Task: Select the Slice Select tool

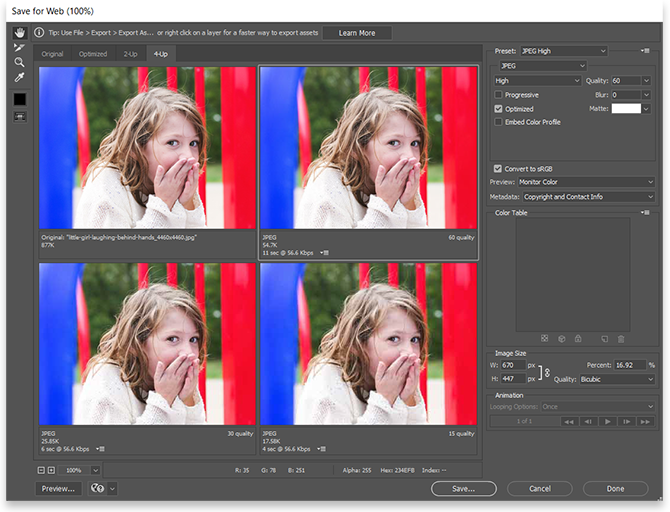Action: click(x=19, y=47)
